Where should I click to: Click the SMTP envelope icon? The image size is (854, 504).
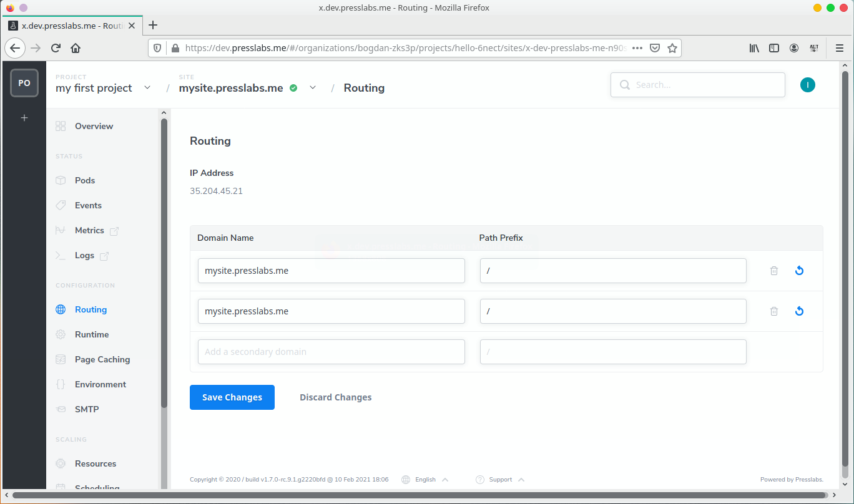tap(61, 409)
